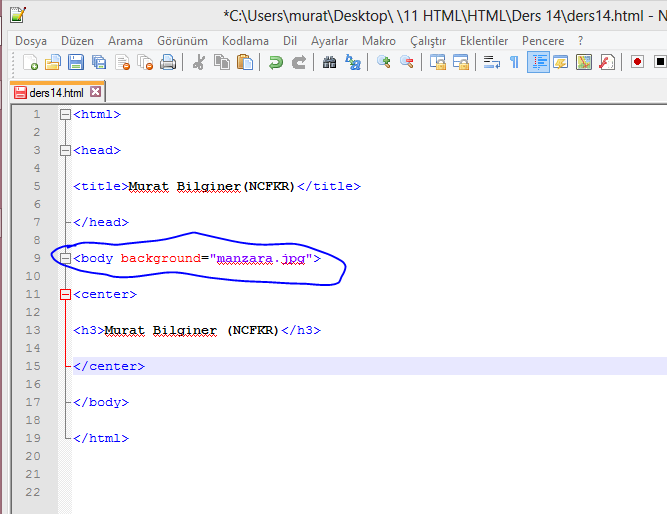
Task: Close the ders14.html tab
Action: click(x=96, y=91)
